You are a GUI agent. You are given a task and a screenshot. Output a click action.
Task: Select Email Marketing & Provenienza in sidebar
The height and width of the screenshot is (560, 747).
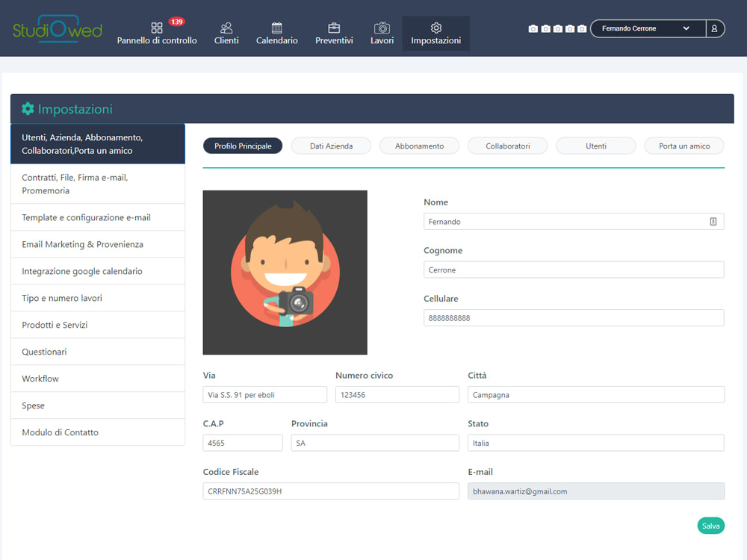coord(98,243)
